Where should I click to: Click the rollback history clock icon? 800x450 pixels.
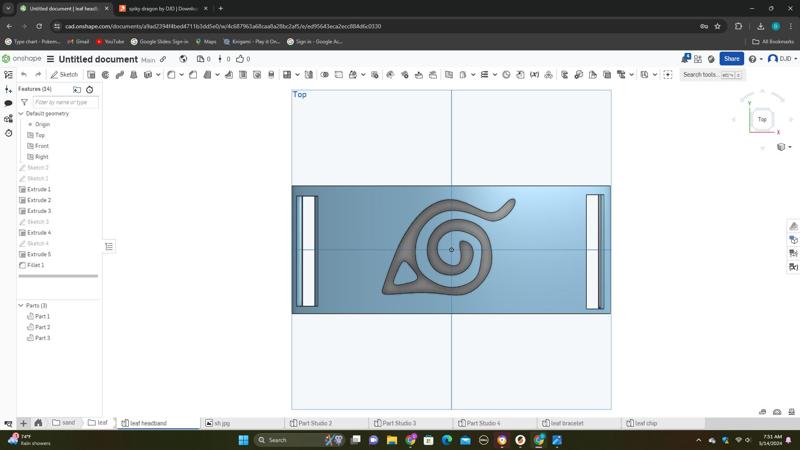(x=89, y=89)
